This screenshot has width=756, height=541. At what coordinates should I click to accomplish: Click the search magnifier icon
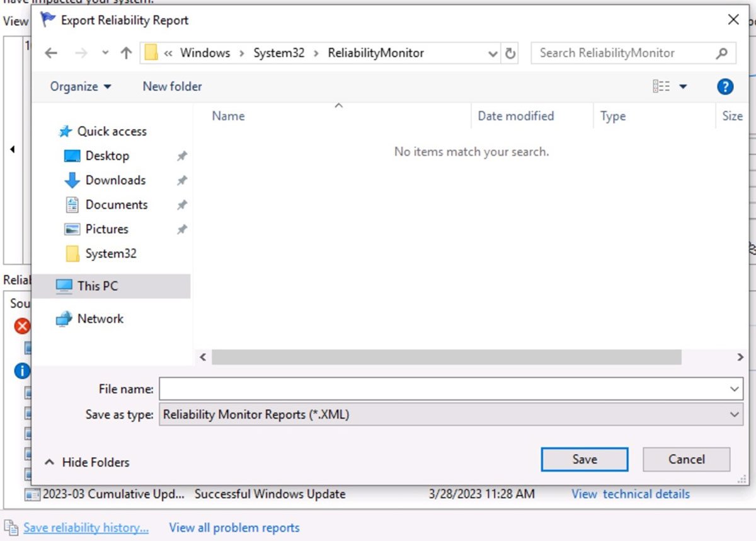pyautogui.click(x=722, y=54)
